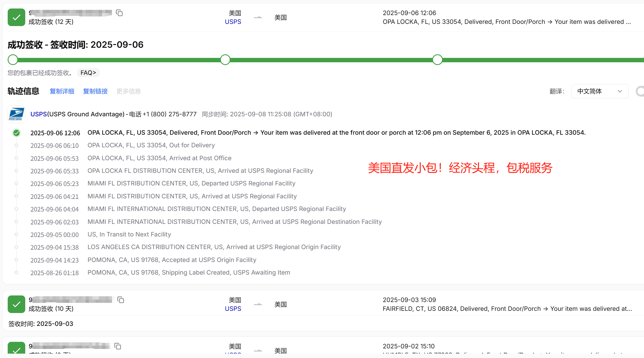Click 2025-09-02 15:10 delivery time
This screenshot has width=644, height=358.
(x=409, y=346)
